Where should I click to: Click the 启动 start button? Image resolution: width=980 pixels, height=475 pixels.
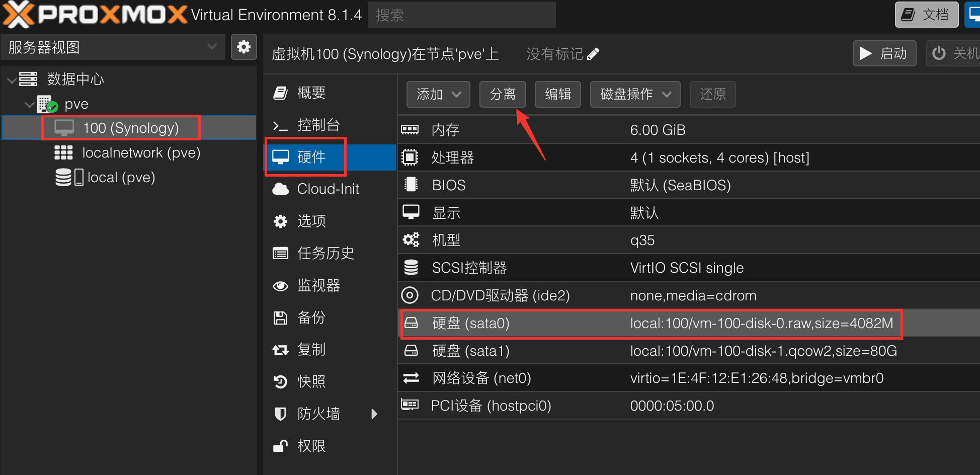(884, 53)
